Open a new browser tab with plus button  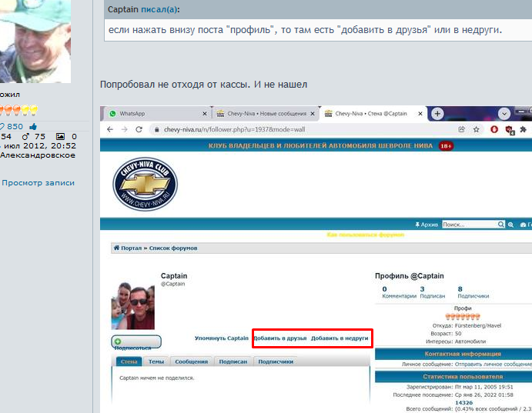[437, 114]
